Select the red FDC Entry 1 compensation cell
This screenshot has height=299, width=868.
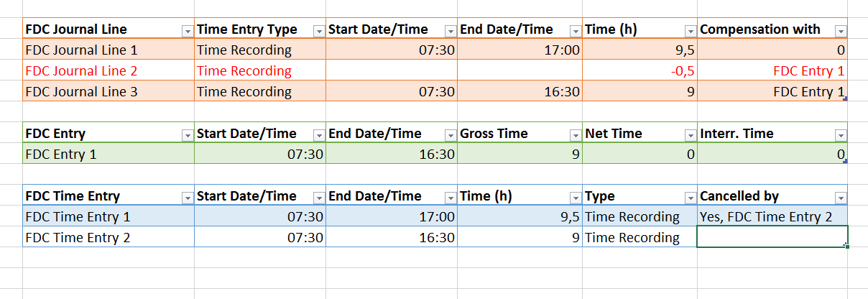[772, 70]
